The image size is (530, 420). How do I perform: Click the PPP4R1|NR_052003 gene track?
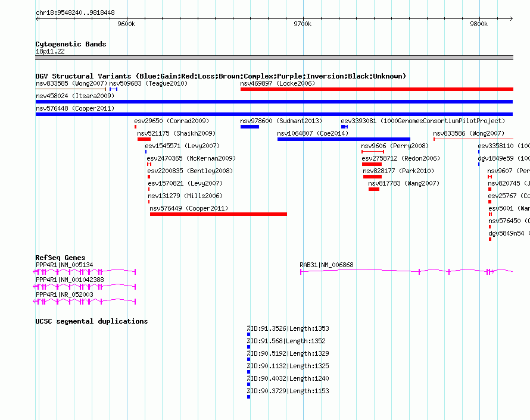point(85,301)
